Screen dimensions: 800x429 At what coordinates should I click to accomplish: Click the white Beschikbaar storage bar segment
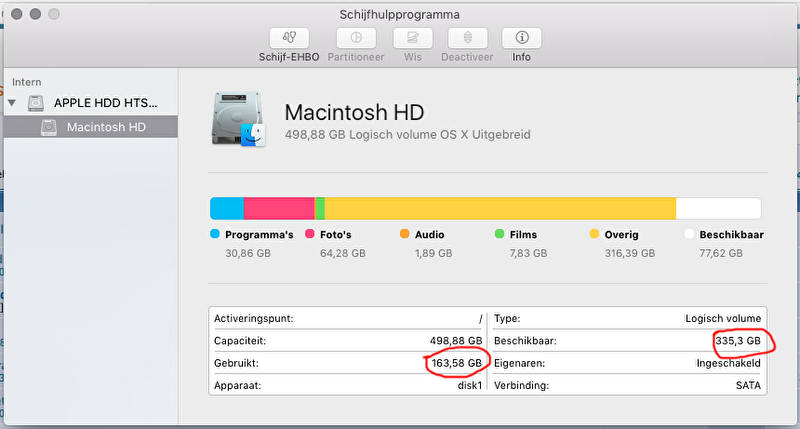(x=718, y=208)
